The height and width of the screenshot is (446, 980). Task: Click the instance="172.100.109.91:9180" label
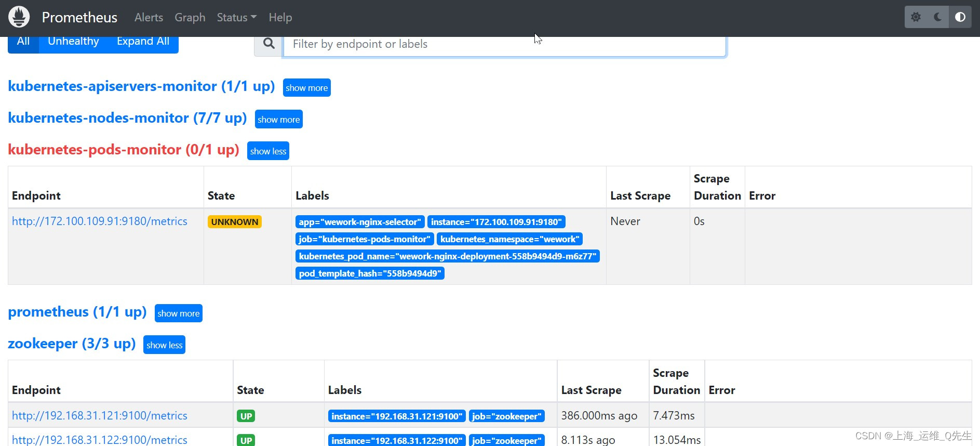point(496,222)
